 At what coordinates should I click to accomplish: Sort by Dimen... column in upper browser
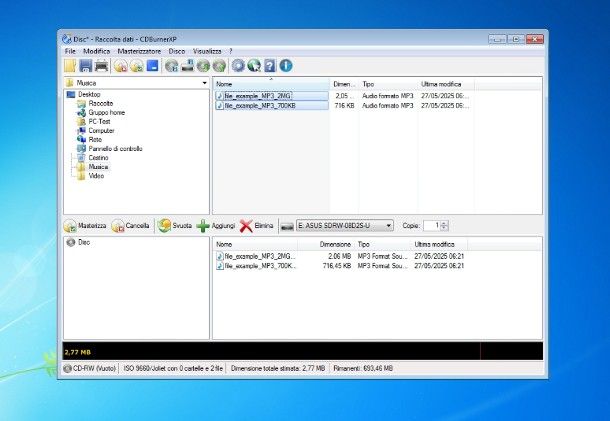click(344, 84)
